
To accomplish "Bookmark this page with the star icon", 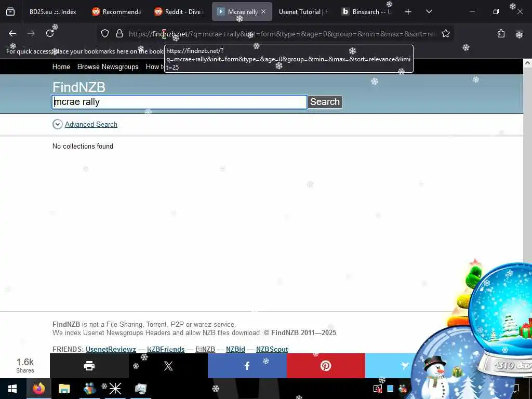I will click(445, 33).
